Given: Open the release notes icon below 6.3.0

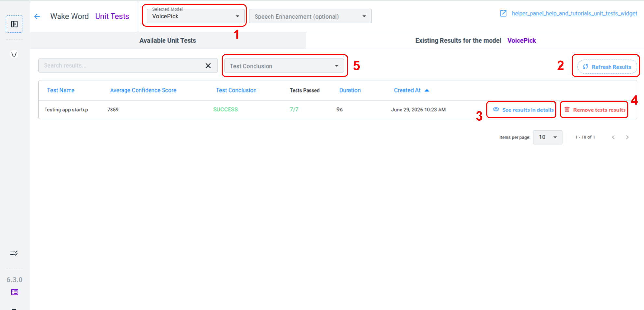Looking at the screenshot, I should coord(15,292).
